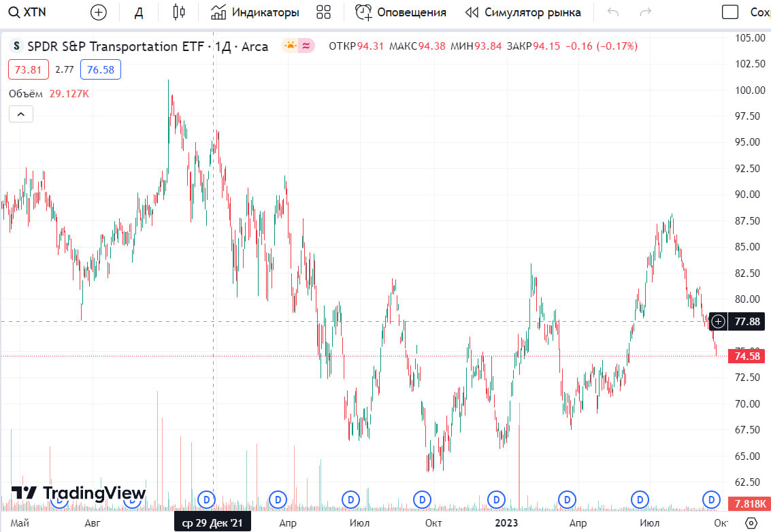Click the 2023 time axis label
Image resolution: width=771 pixels, height=532 pixels.
(x=506, y=522)
